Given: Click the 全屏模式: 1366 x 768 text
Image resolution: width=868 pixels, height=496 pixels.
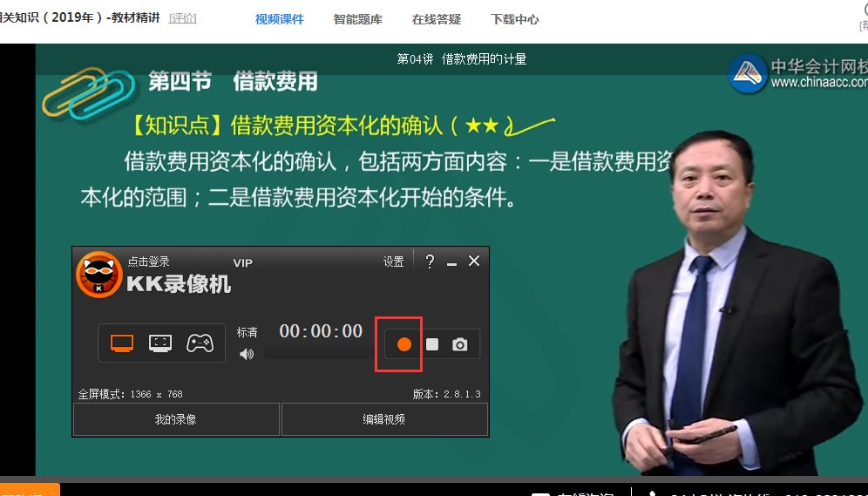Looking at the screenshot, I should click(130, 394).
